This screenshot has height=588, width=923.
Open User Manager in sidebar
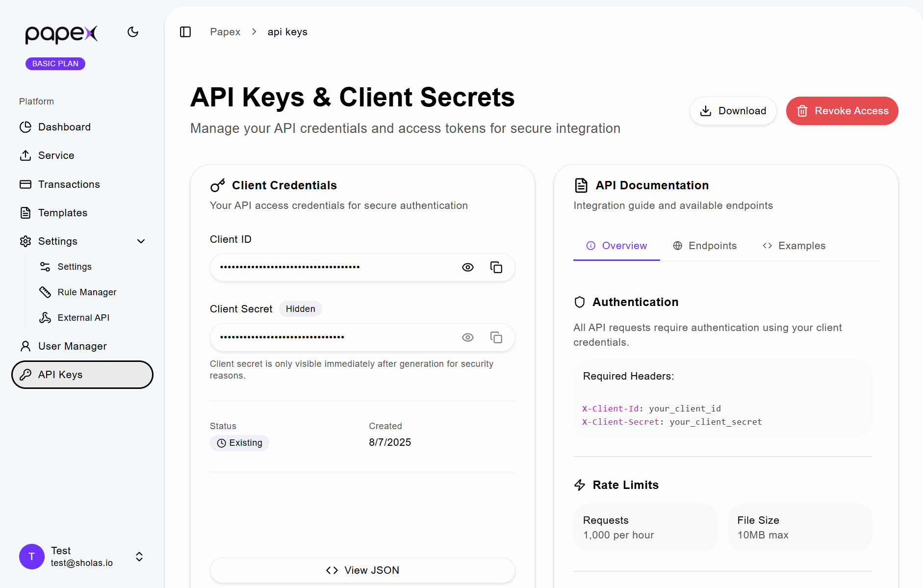(82, 346)
